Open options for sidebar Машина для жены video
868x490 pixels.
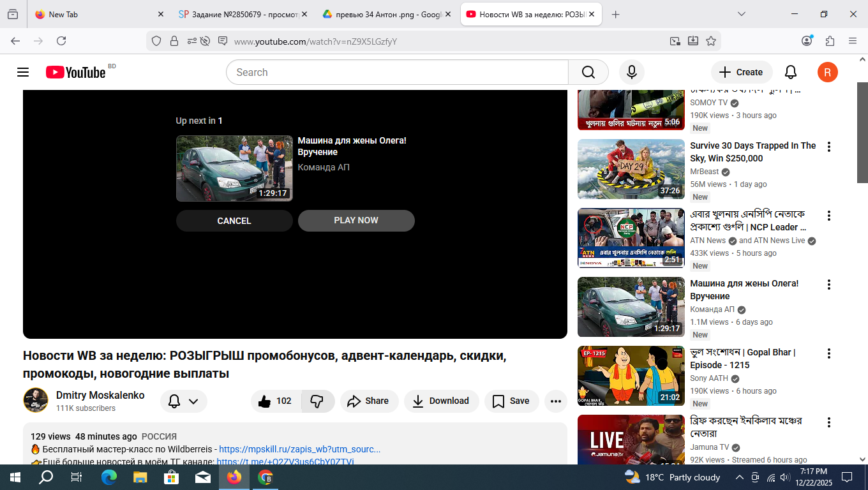pos(829,285)
